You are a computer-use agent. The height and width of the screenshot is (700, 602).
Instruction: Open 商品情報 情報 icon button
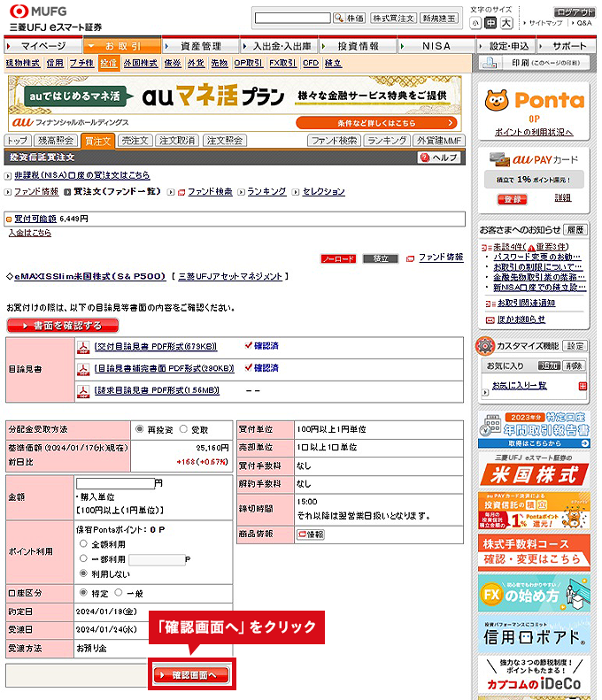click(x=311, y=535)
